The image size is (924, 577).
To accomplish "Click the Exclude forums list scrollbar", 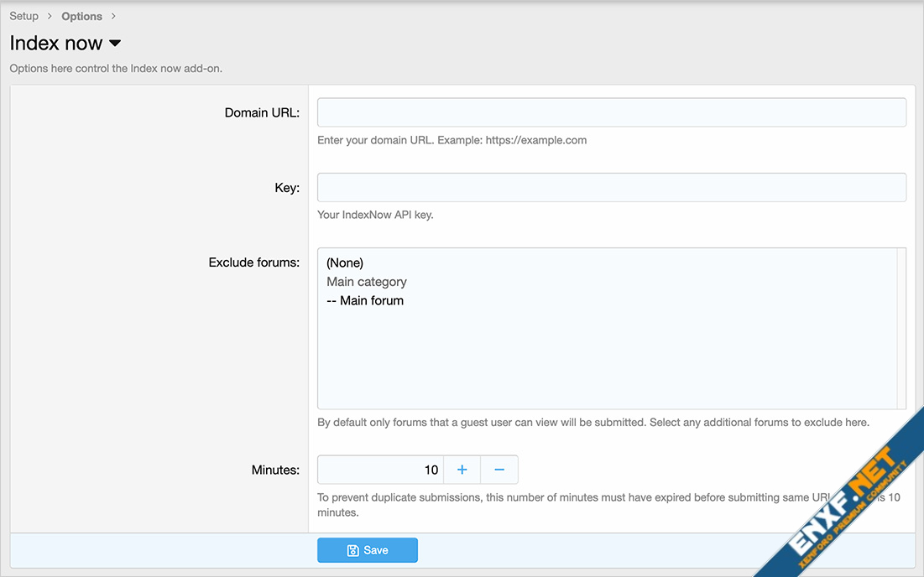I will pos(901,328).
